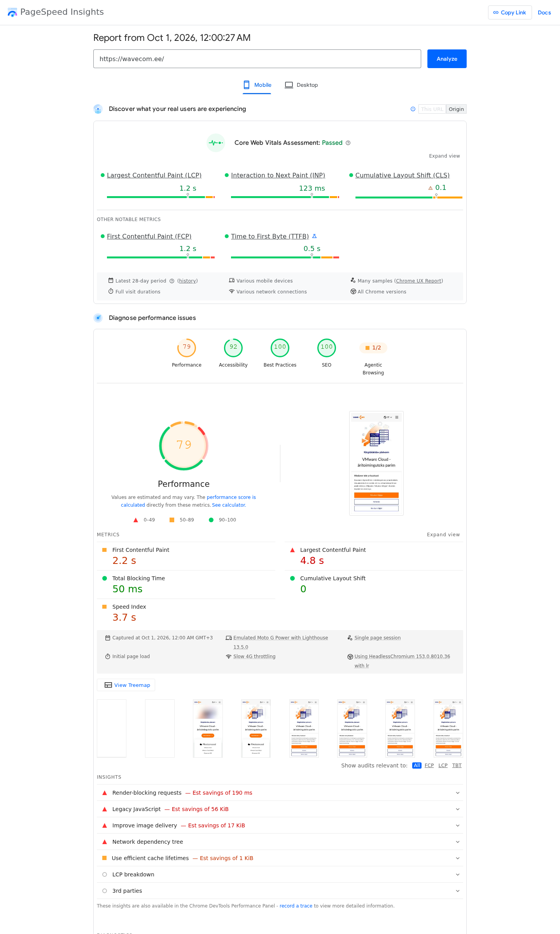Select the Performance score gauge 79

click(187, 348)
